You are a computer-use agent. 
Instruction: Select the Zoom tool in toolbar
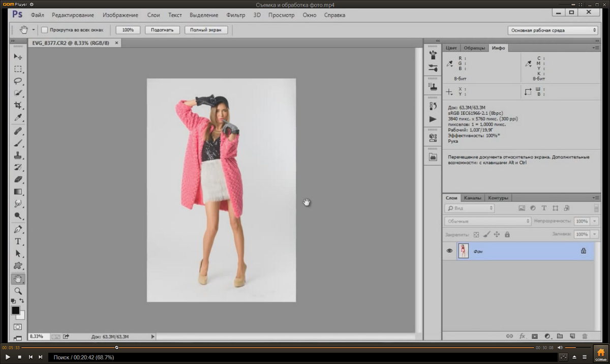pyautogui.click(x=18, y=291)
